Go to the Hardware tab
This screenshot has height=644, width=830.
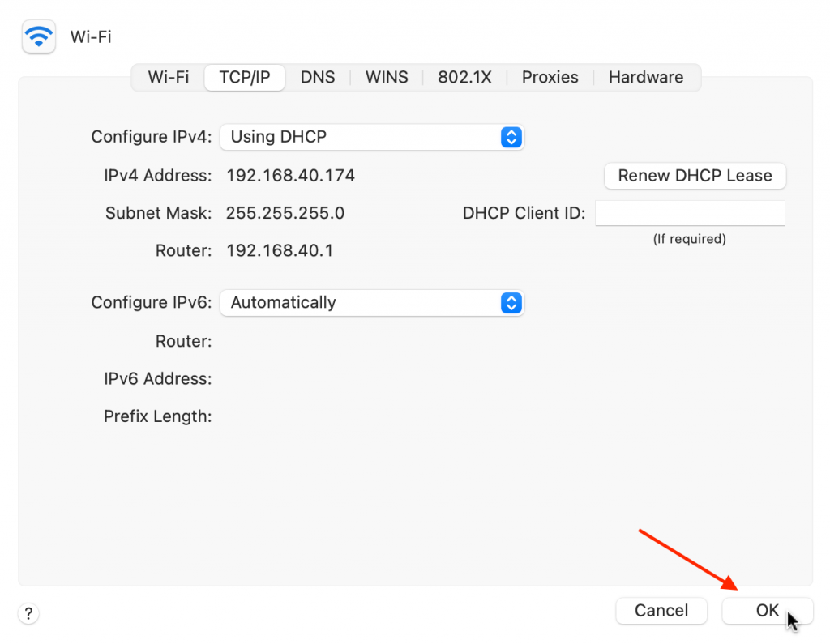645,77
